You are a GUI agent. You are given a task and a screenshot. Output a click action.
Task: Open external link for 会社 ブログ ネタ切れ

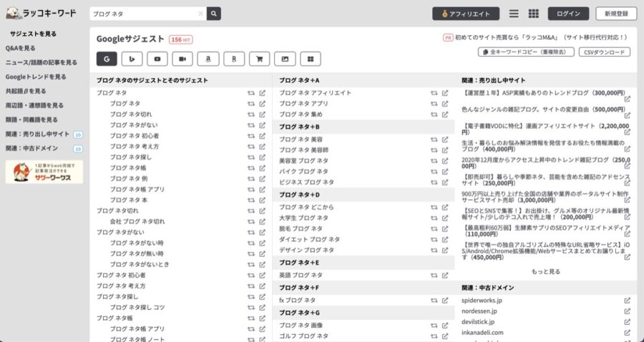pos(262,221)
